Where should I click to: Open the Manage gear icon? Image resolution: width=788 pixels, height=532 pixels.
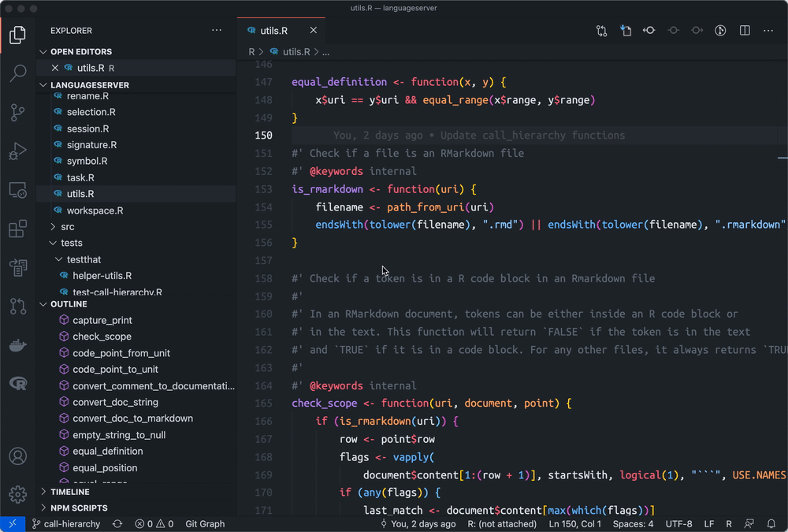click(x=17, y=494)
